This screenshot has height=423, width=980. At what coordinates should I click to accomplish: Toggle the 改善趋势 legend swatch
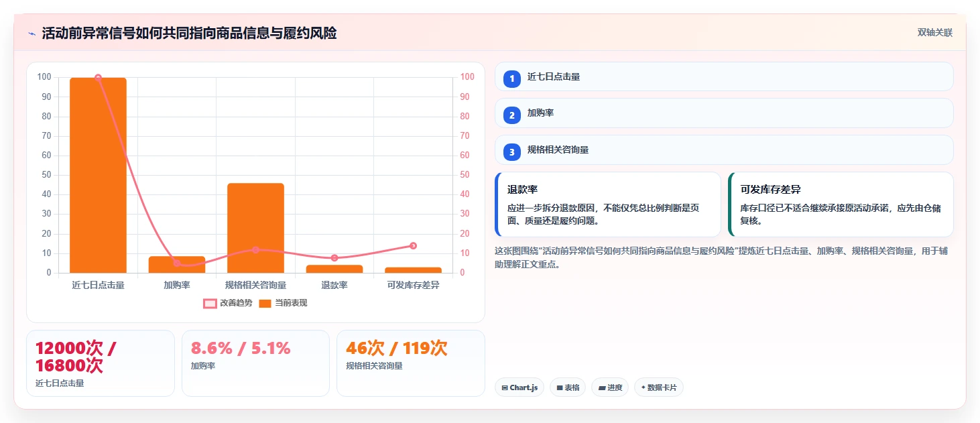(210, 304)
